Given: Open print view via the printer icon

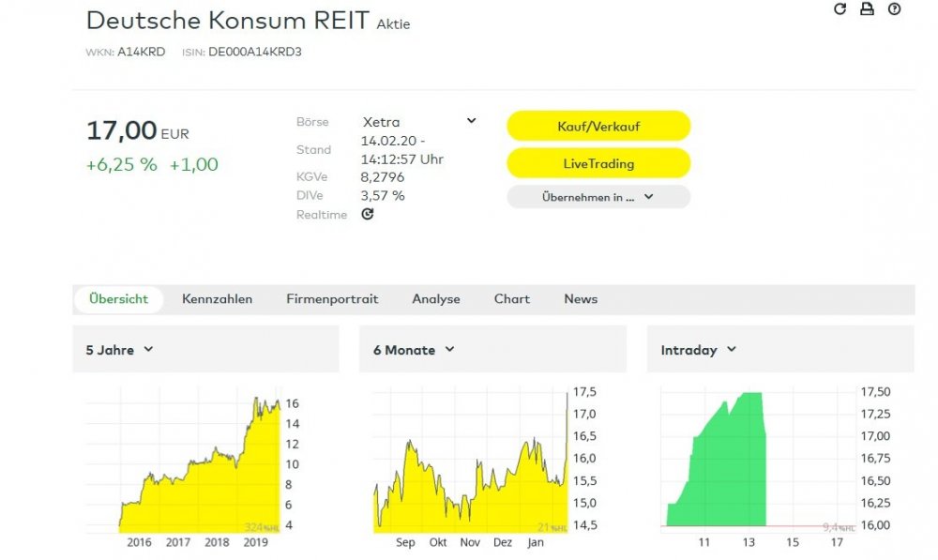Looking at the screenshot, I should 866,11.
